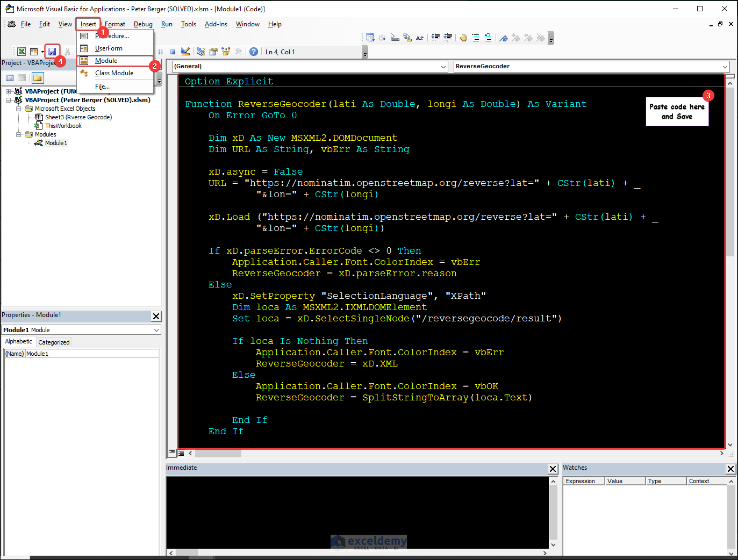Screen dimensions: 738x560
Task: Click the Indent icon in Edit toolbar
Action: [x=435, y=38]
